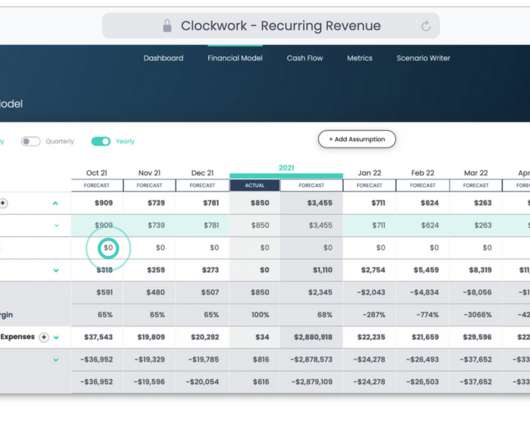Click the plus circle icon beside Expenses
530x442 pixels.
coord(44,337)
